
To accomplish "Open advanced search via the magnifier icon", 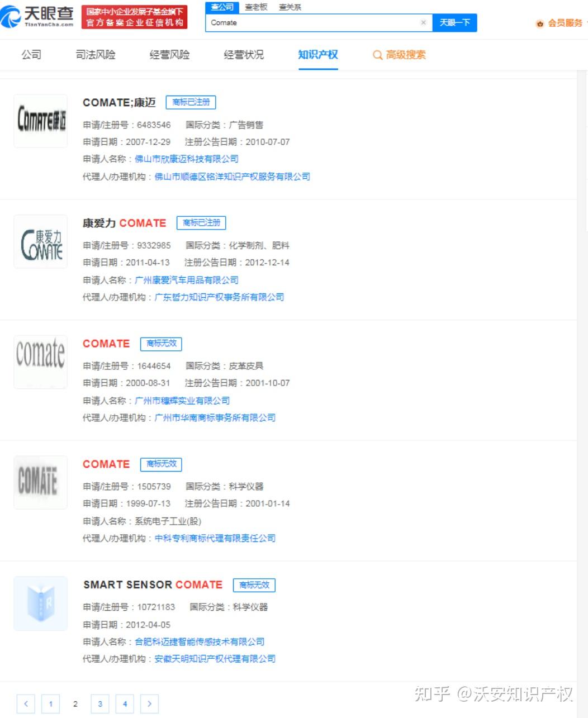I will point(377,55).
